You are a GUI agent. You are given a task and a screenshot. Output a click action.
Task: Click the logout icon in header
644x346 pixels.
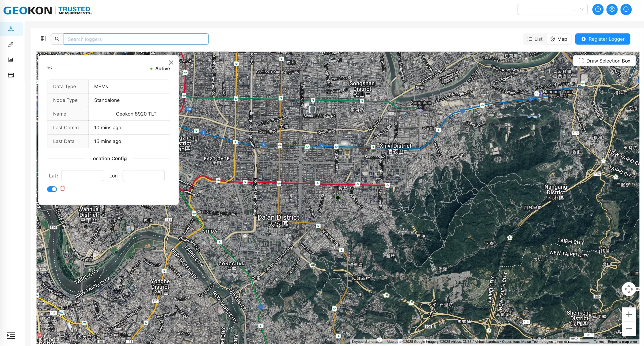[x=626, y=10]
